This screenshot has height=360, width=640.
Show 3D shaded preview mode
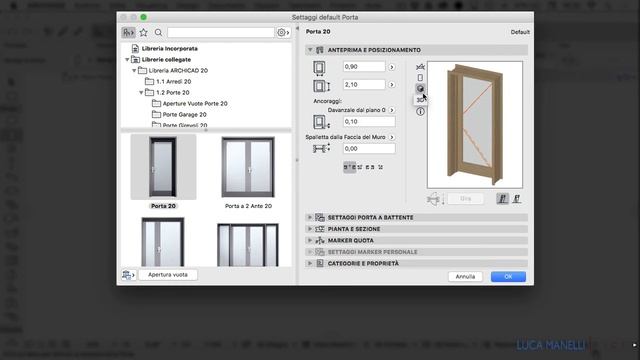pos(420,89)
